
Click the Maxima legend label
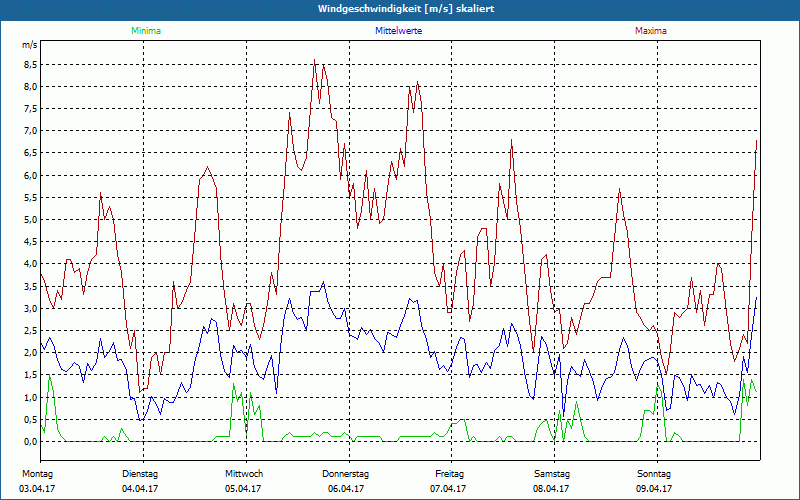coord(651,31)
